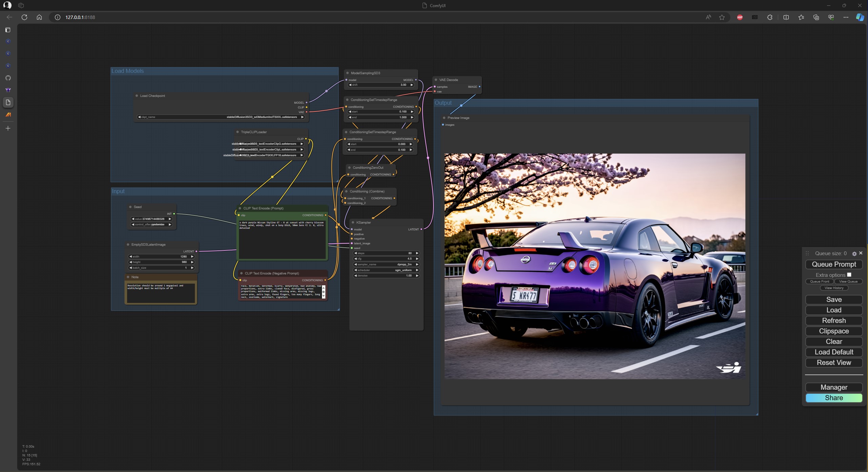The width and height of the screenshot is (868, 472).
Task: Click the generated purple car preview image
Action: (595, 266)
